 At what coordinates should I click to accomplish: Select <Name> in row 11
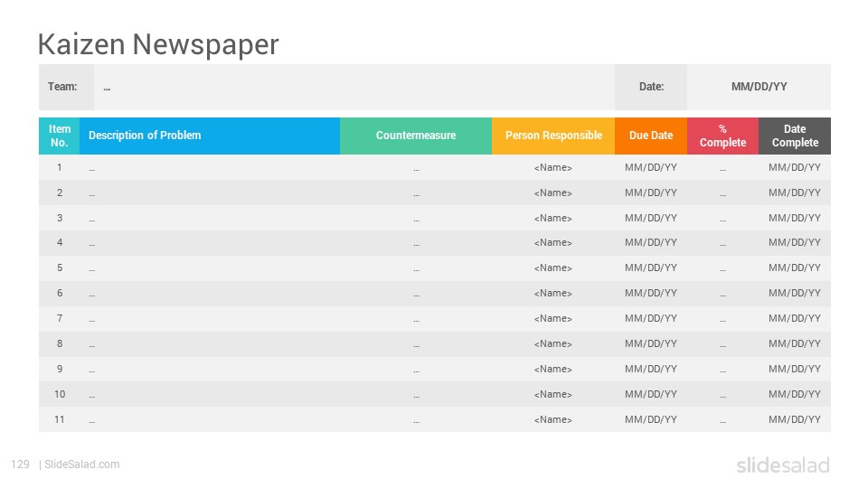[x=553, y=419]
